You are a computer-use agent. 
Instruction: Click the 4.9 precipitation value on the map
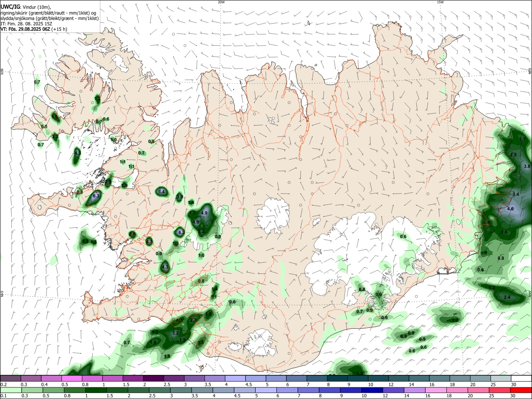204,213
